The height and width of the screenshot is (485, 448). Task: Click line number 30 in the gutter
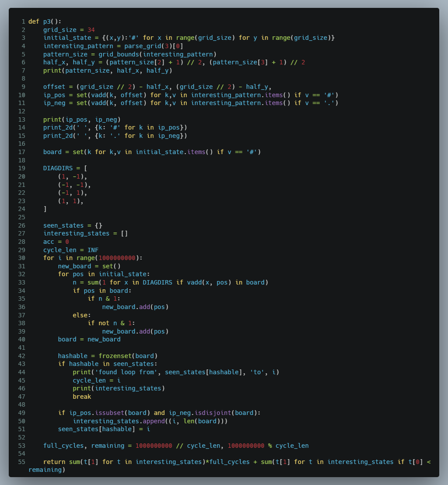click(x=21, y=258)
